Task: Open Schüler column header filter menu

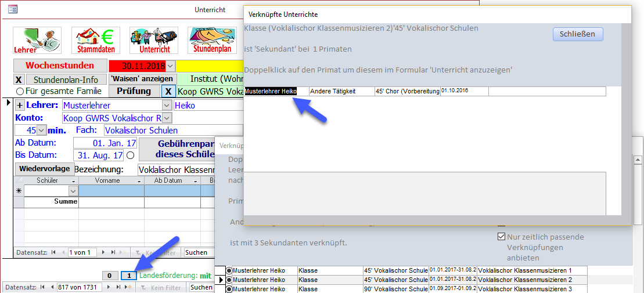Action: tap(73, 180)
